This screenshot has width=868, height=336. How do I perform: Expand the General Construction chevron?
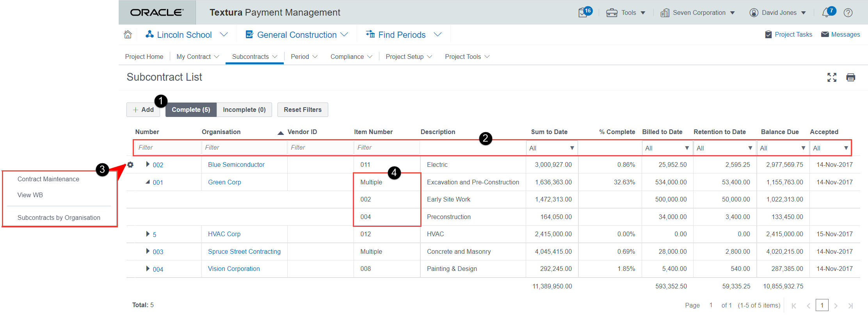tap(344, 34)
